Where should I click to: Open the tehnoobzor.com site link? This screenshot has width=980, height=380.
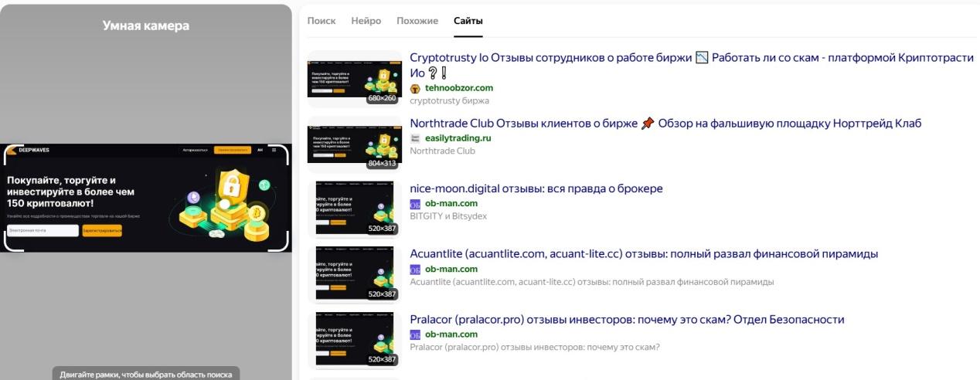(x=459, y=88)
